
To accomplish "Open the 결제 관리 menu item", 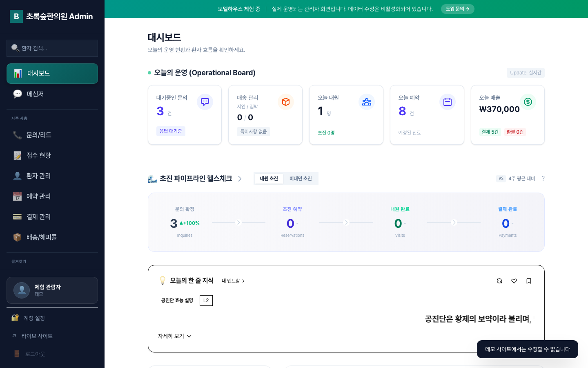I will [52, 217].
